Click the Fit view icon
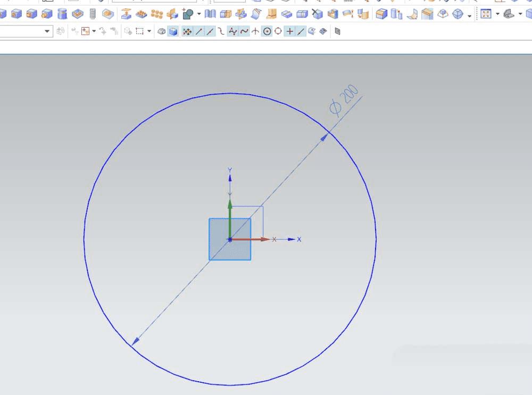The height and width of the screenshot is (395, 532). (486, 14)
